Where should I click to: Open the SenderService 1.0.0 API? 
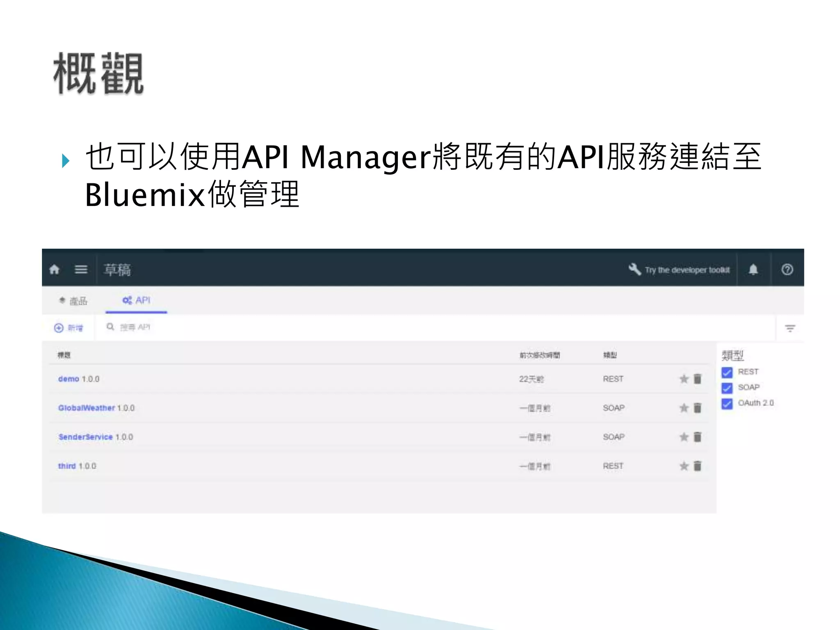(x=96, y=437)
